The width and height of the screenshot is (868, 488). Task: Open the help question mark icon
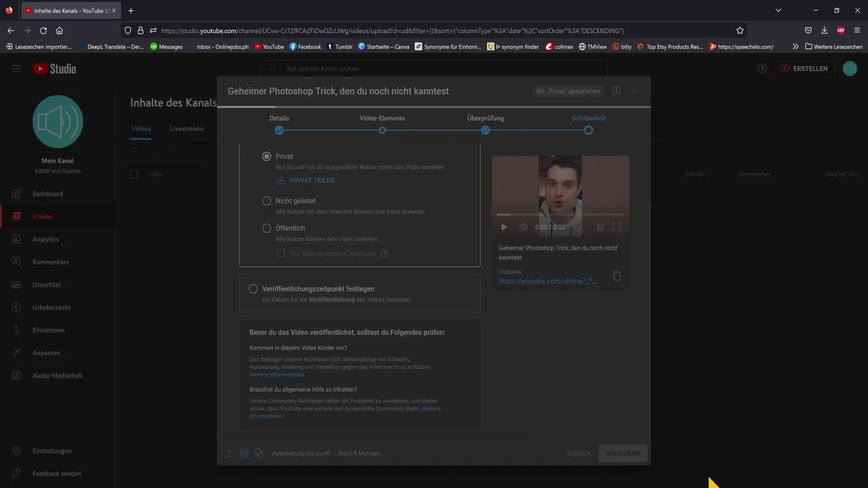pyautogui.click(x=762, y=69)
